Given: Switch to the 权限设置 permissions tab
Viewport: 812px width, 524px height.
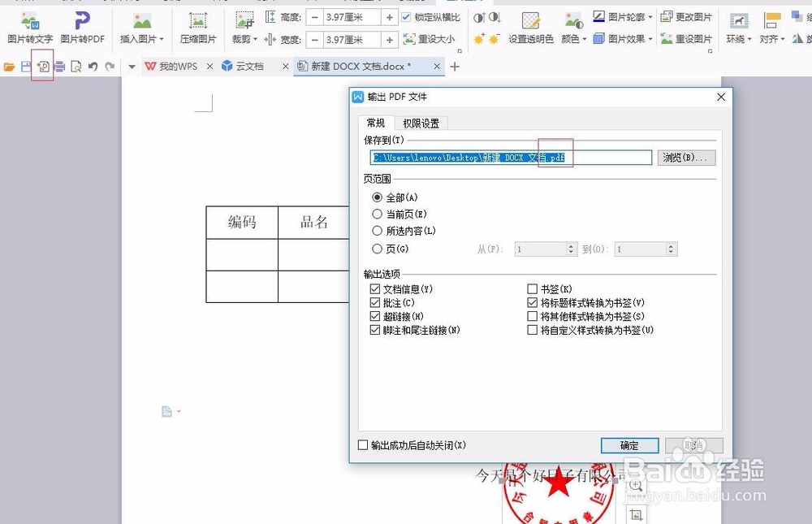Looking at the screenshot, I should click(421, 123).
